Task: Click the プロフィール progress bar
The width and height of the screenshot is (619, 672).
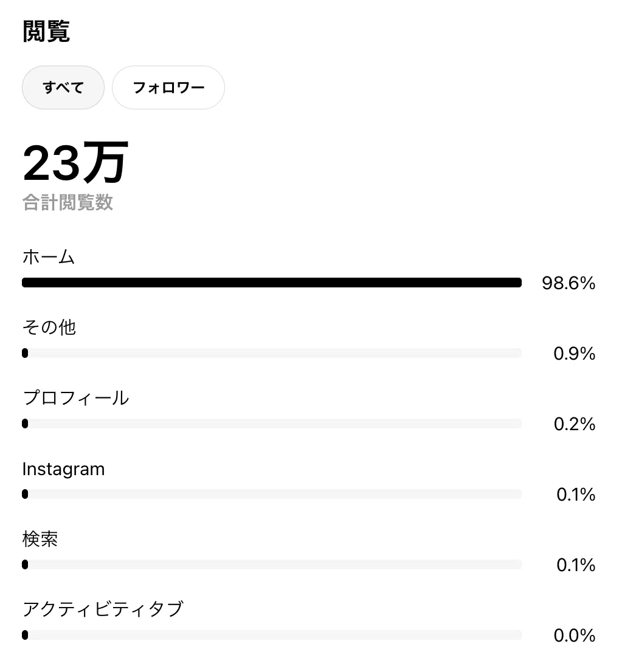Action: (272, 423)
